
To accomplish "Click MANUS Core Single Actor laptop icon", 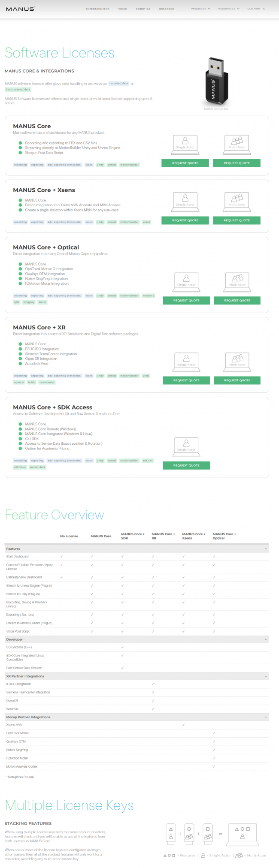I will (x=185, y=144).
